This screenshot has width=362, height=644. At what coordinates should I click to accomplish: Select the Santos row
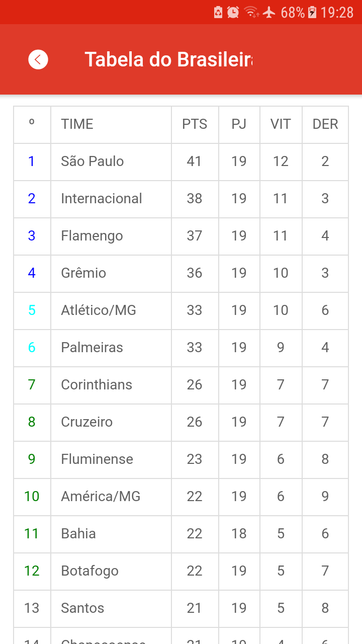click(181, 608)
